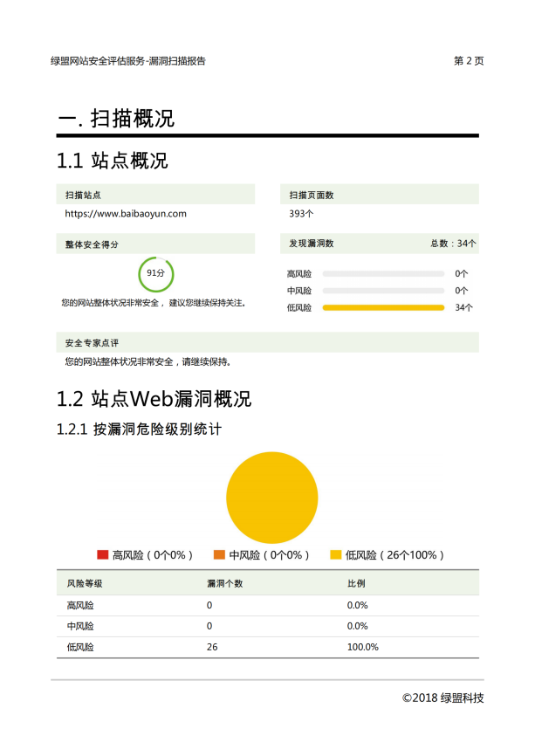535x756 pixels.
Task: Click the 比例 table column header
Action: [356, 582]
